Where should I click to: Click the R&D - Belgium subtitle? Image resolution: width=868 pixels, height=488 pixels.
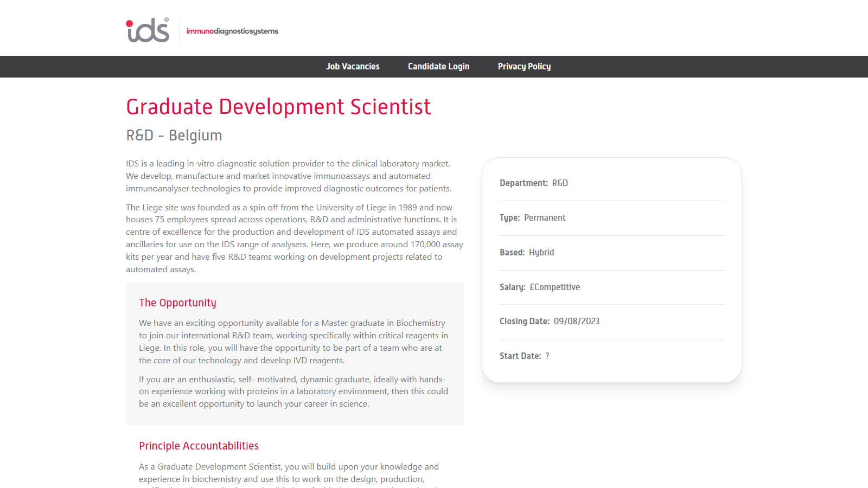point(174,135)
